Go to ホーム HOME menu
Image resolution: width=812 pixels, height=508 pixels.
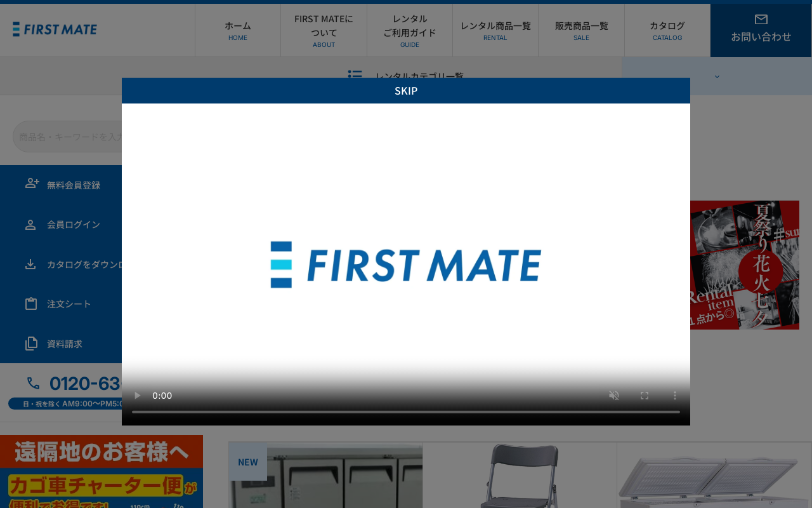click(238, 30)
